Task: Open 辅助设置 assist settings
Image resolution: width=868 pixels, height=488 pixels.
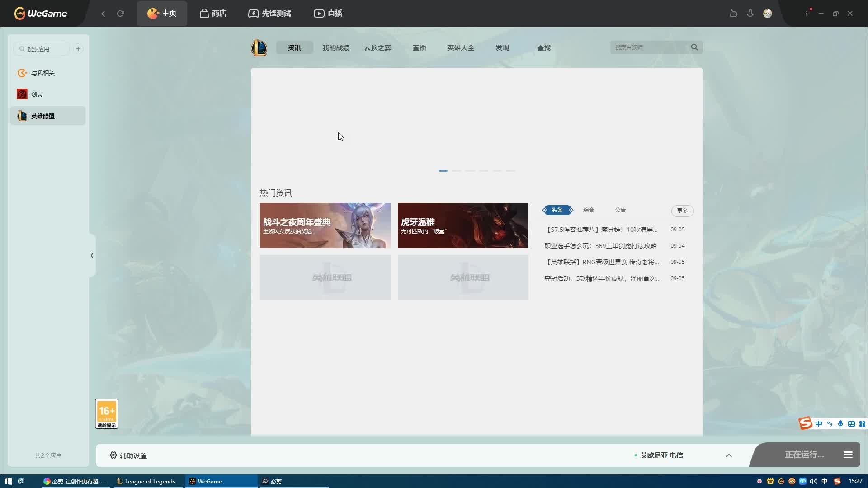Action: tap(128, 455)
